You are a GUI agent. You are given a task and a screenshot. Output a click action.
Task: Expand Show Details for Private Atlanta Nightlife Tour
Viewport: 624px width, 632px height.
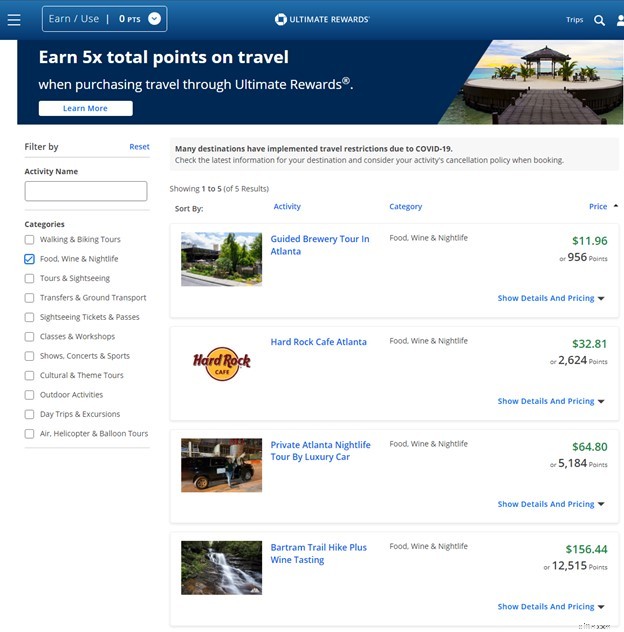click(x=551, y=504)
